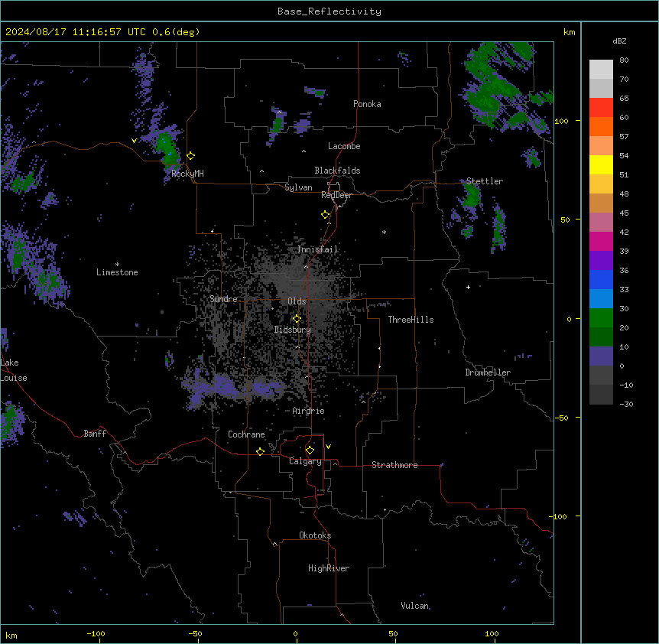Click the light gray 80–70 dBZ swatch

[x=601, y=70]
